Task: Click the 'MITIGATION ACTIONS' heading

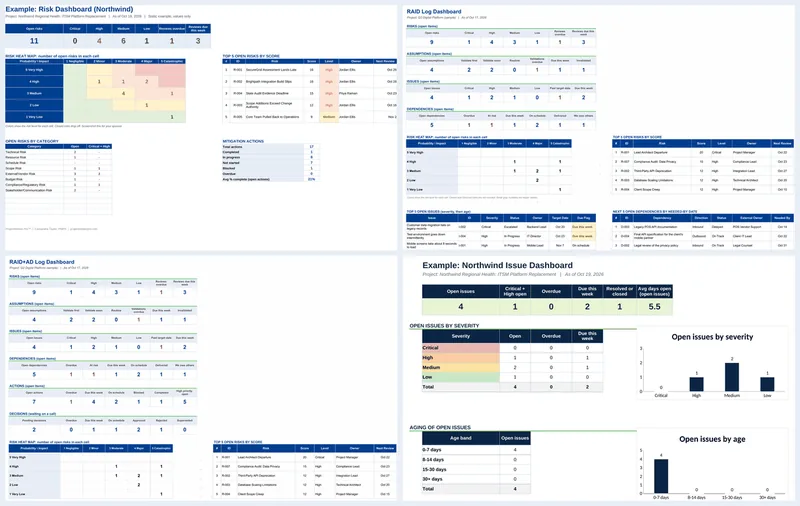Action: [243, 141]
